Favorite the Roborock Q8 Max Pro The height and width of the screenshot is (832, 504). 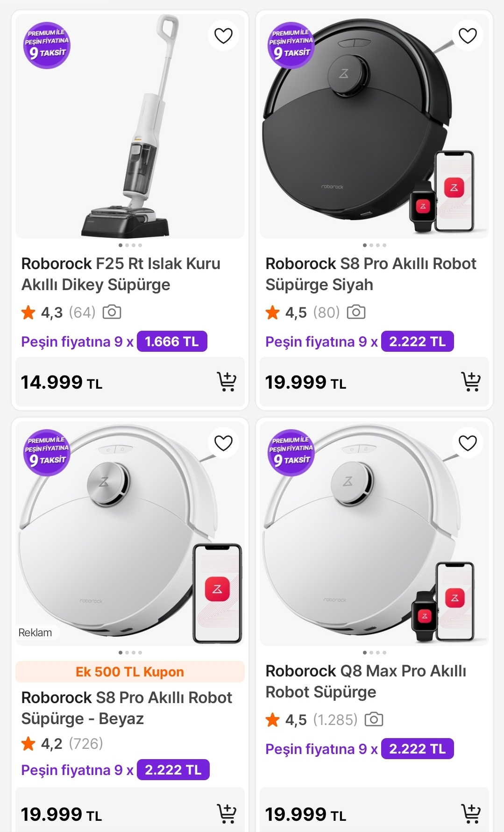(x=468, y=443)
